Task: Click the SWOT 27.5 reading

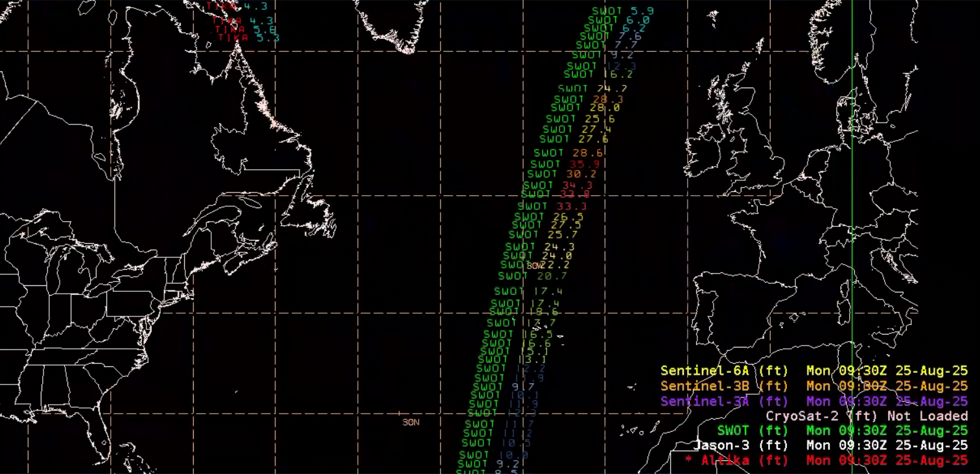Action: tap(546, 225)
